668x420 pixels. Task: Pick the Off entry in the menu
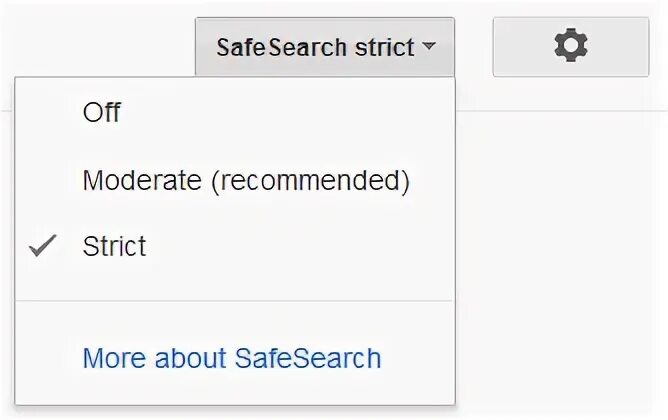pos(102,113)
